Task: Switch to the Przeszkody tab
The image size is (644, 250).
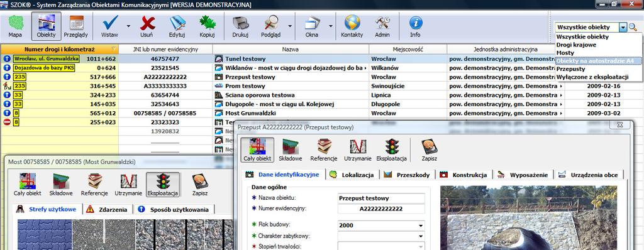Action: tap(407, 175)
